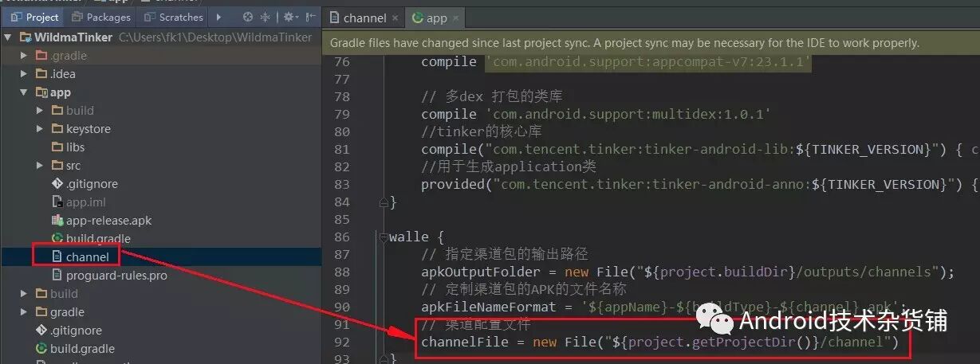The height and width of the screenshot is (364, 980).
Task: Close the channel editor tab
Action: 396,18
